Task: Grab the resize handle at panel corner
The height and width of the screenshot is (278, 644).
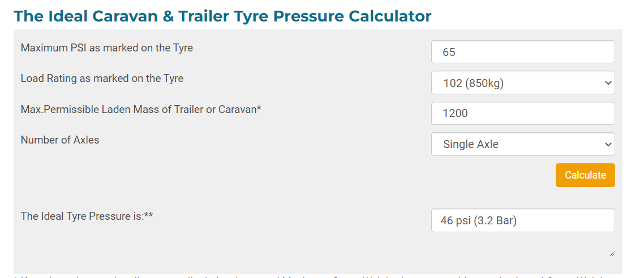Action: 611,254
